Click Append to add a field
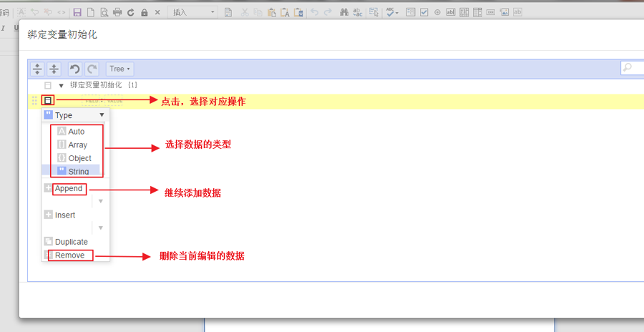Image resolution: width=644 pixels, height=332 pixels. pyautogui.click(x=68, y=189)
